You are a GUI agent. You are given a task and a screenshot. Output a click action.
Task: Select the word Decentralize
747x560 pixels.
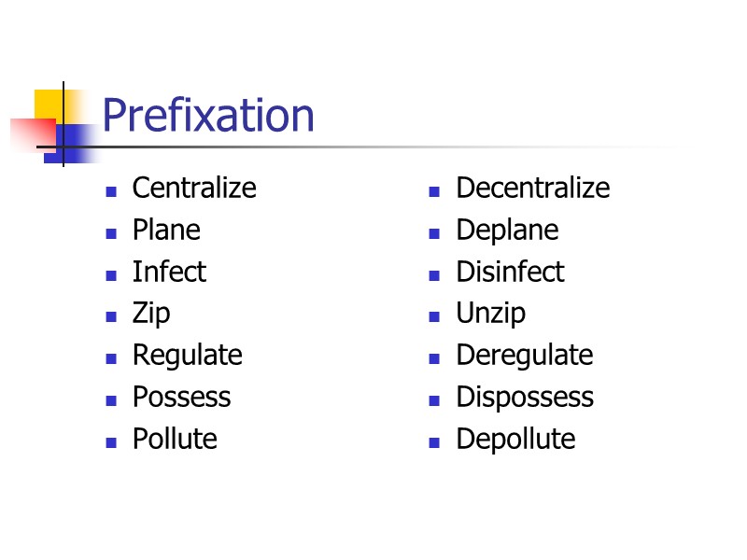coord(532,188)
